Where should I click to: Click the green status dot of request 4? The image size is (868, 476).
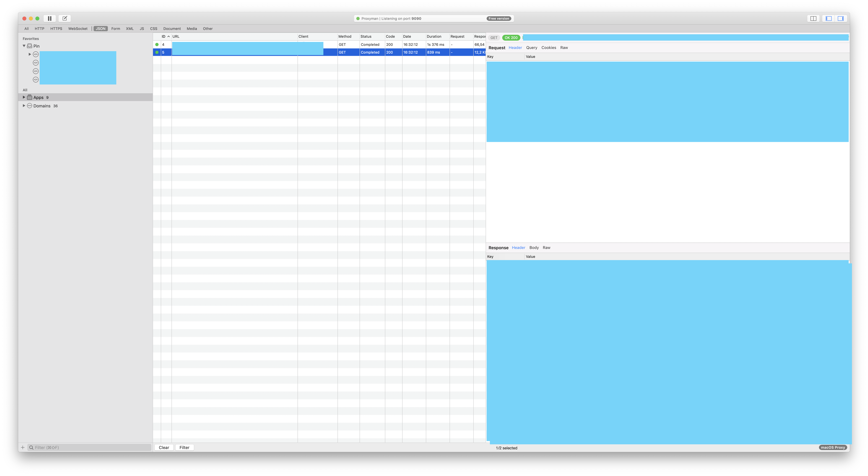pos(157,44)
